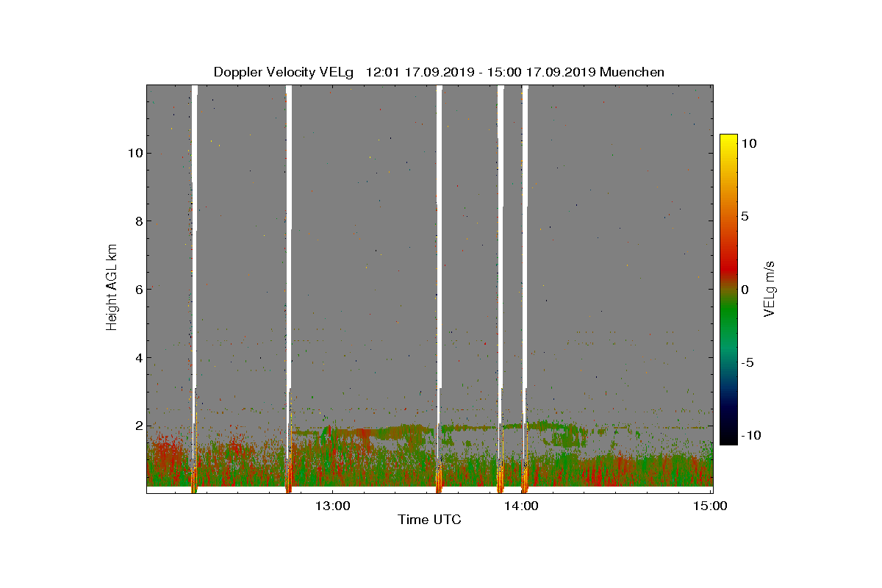The image size is (882, 588).
Task: Click the 'Muenchen' location in the title
Action: 632,72
